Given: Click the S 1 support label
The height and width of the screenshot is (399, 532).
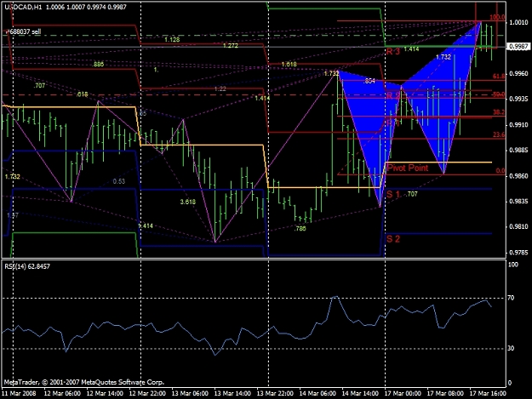Looking at the screenshot, I should pyautogui.click(x=393, y=194).
